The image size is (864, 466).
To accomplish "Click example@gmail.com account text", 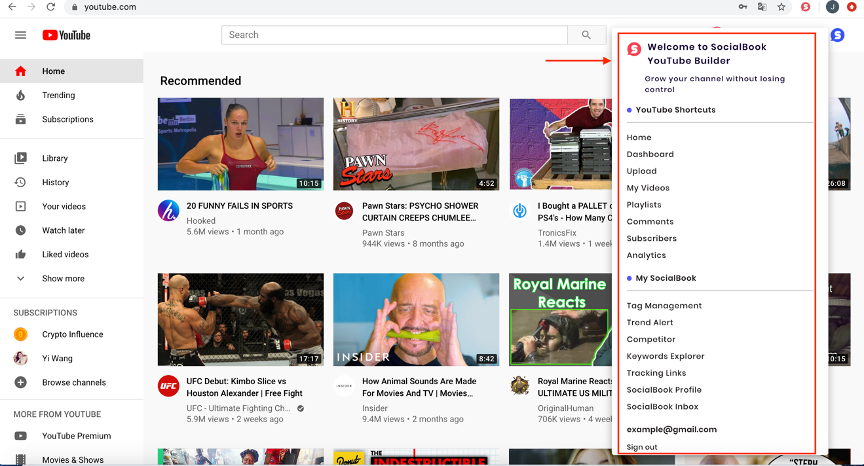I will (672, 430).
